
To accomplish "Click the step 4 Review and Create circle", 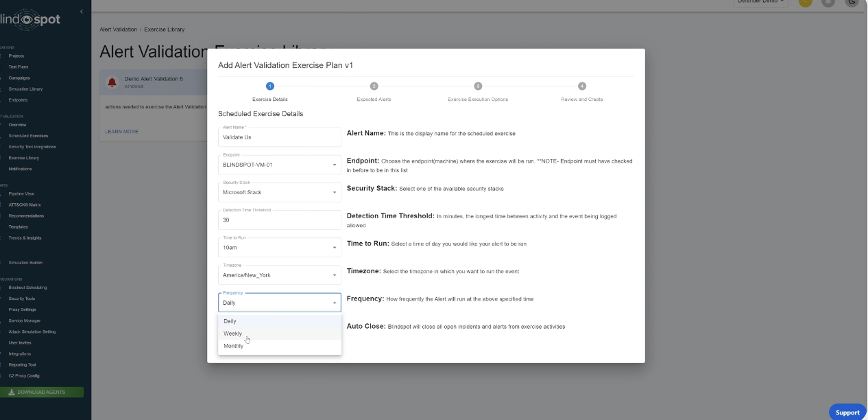I will pyautogui.click(x=581, y=86).
